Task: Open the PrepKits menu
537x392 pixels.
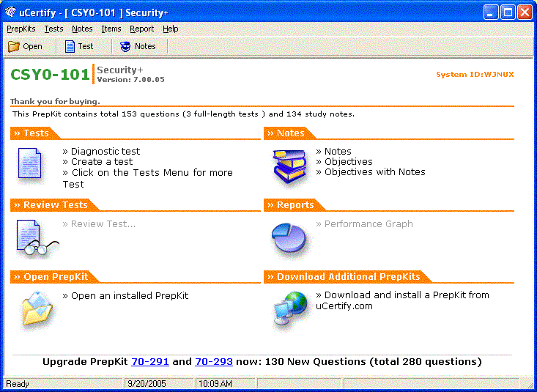Action: (x=21, y=29)
